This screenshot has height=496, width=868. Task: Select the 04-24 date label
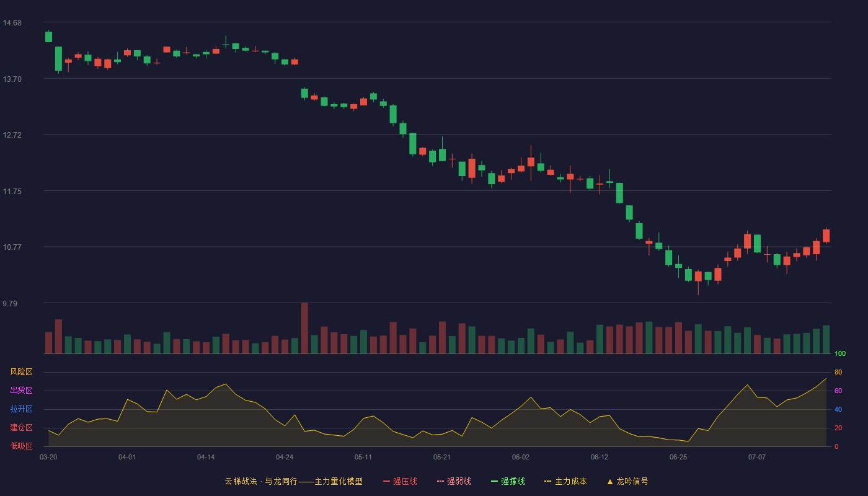click(x=285, y=457)
